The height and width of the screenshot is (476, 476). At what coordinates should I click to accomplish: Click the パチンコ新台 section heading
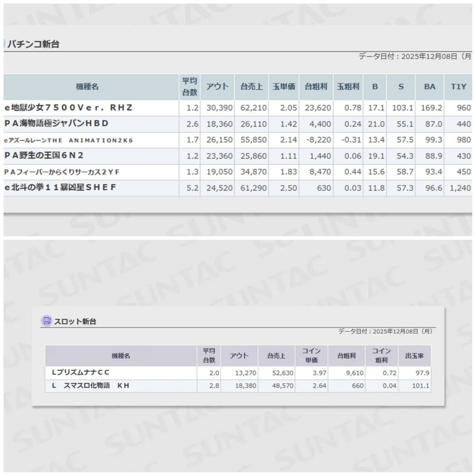click(x=33, y=44)
